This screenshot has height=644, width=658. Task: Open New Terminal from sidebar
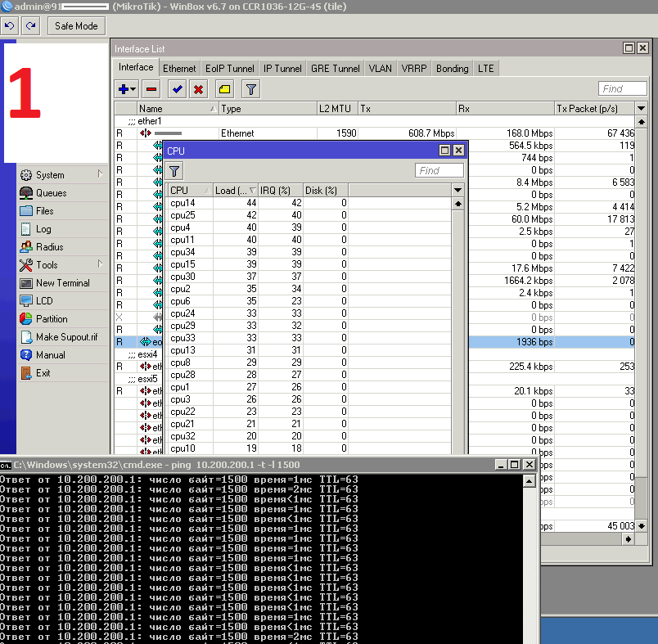[62, 283]
